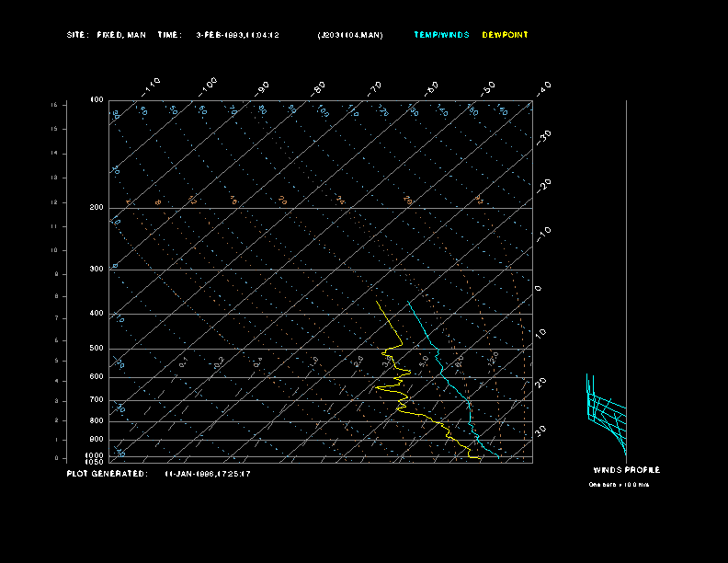The image size is (728, 563).
Task: Click the -40 temperature label at top right
Action: pyautogui.click(x=543, y=88)
